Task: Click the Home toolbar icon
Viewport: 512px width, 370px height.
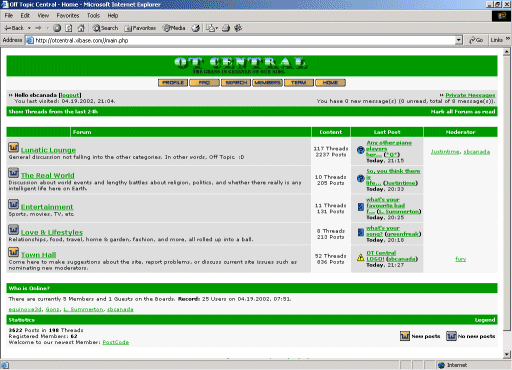Action: [81, 28]
